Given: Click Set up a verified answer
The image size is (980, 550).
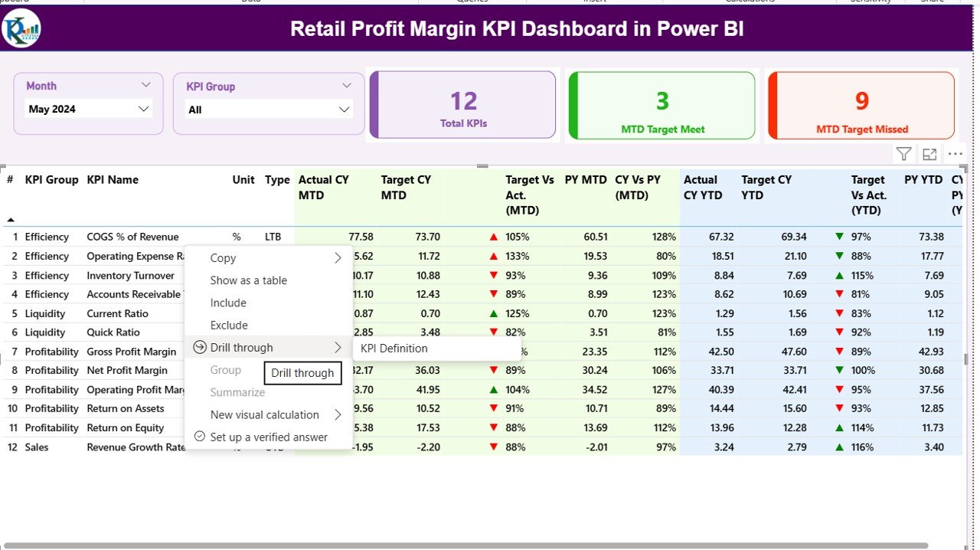Looking at the screenshot, I should coord(269,437).
